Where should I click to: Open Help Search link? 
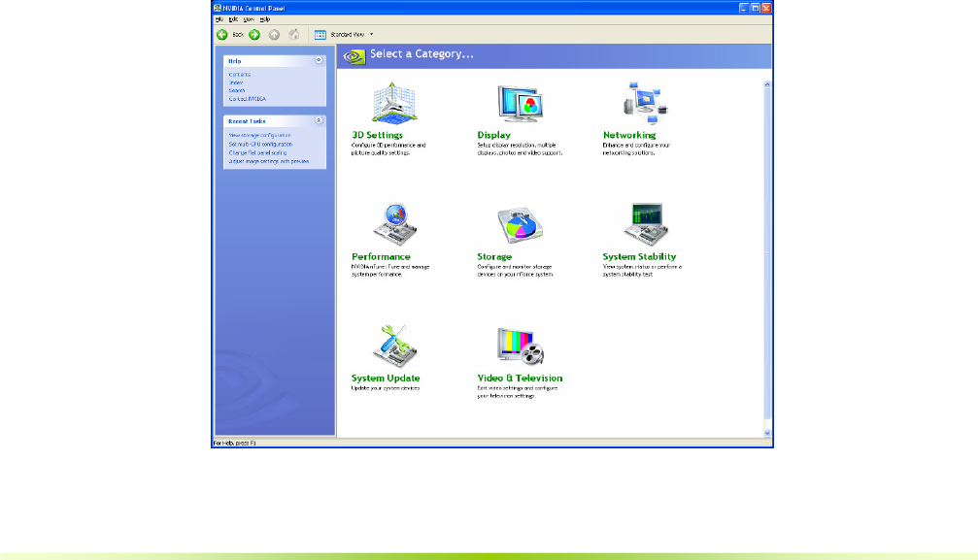coord(237,91)
